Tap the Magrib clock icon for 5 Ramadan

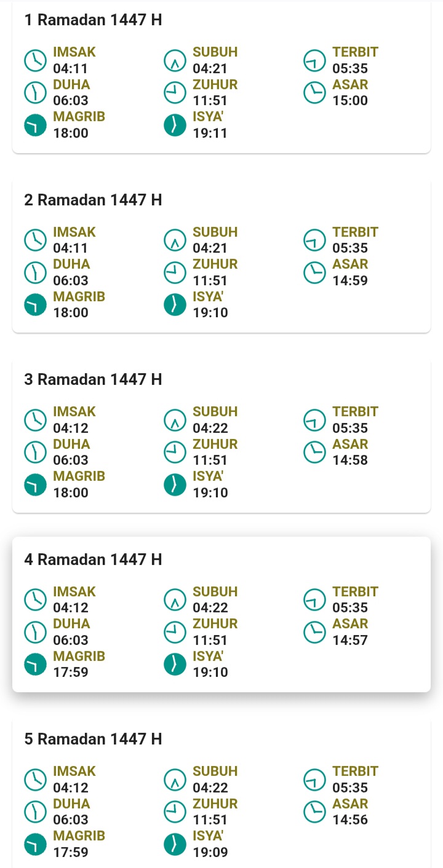[35, 844]
